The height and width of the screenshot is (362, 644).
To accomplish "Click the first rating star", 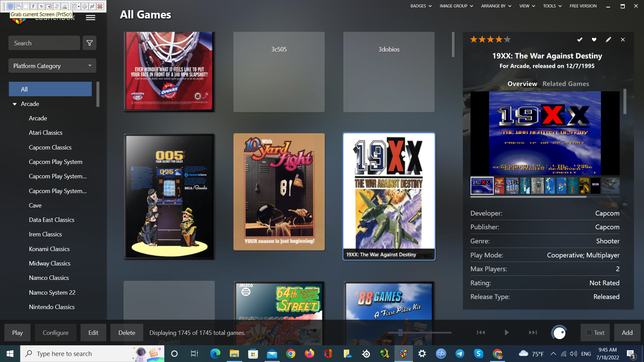I will click(474, 40).
